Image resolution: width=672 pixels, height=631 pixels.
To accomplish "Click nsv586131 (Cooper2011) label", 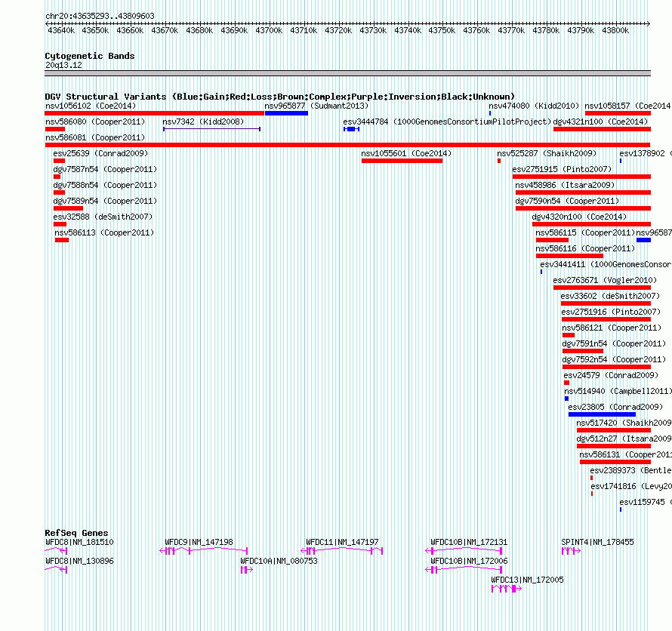I will click(625, 454).
